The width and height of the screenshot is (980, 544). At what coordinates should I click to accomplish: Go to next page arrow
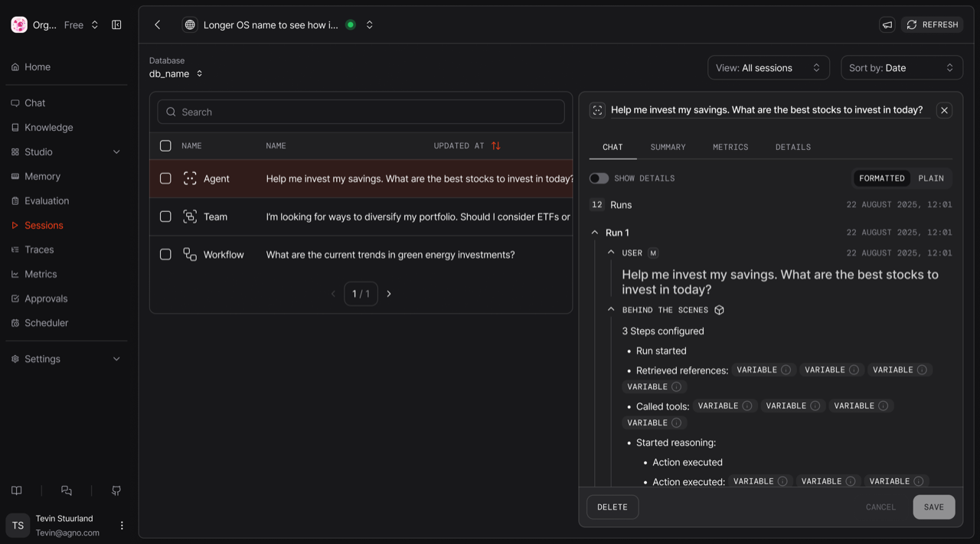(389, 294)
